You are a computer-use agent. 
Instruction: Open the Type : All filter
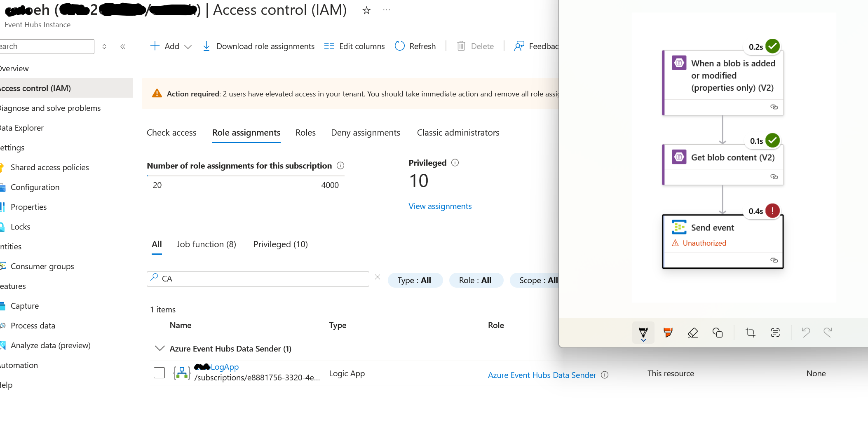415,280
